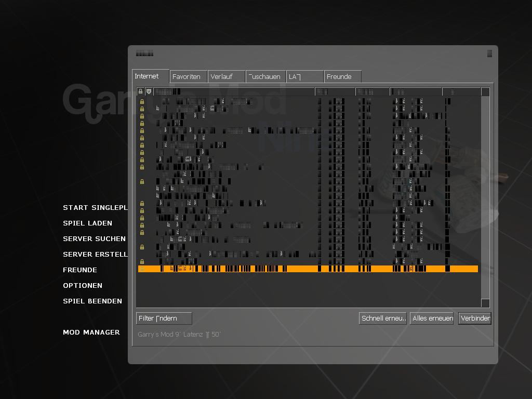This screenshot has width=532, height=399.
Task: Open the Favoriten tab
Action: (x=188, y=77)
